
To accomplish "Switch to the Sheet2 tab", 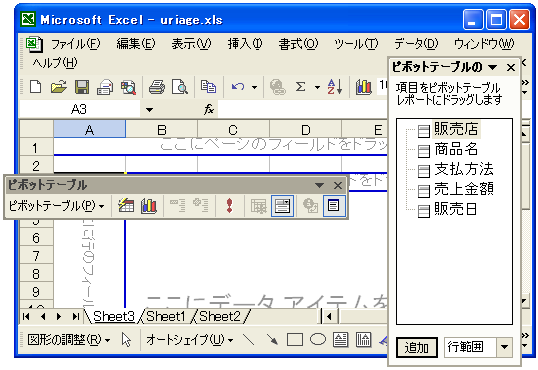I will (x=220, y=316).
